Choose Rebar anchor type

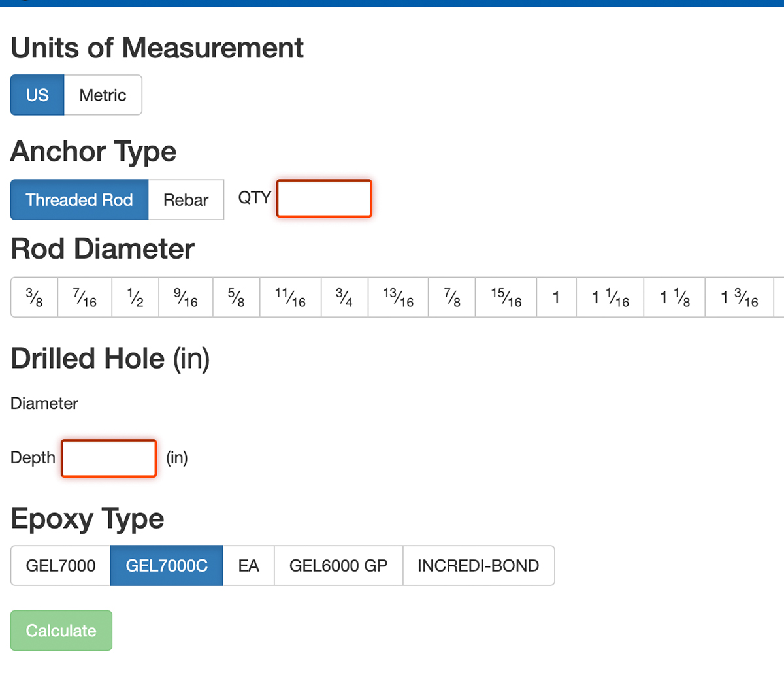pyautogui.click(x=186, y=200)
